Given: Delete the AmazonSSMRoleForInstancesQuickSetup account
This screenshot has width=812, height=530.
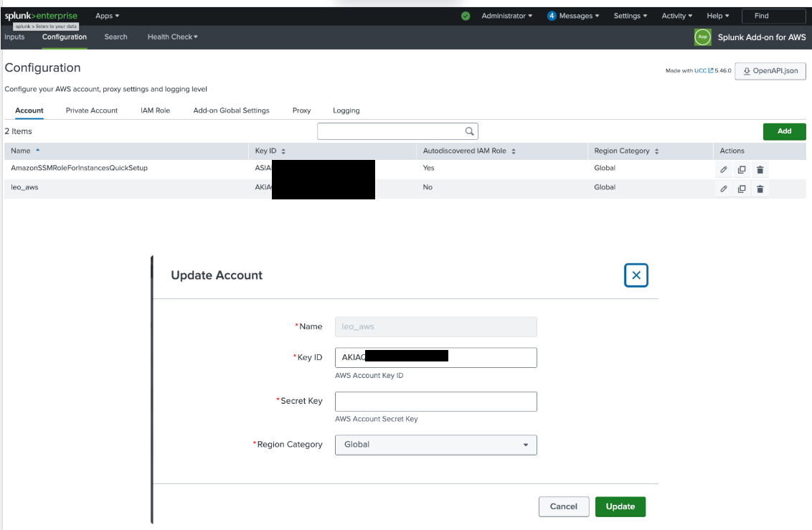Looking at the screenshot, I should click(x=760, y=169).
